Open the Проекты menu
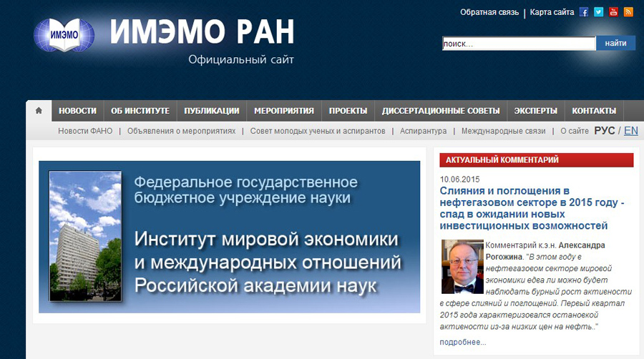This screenshot has height=359, width=644. [348, 111]
